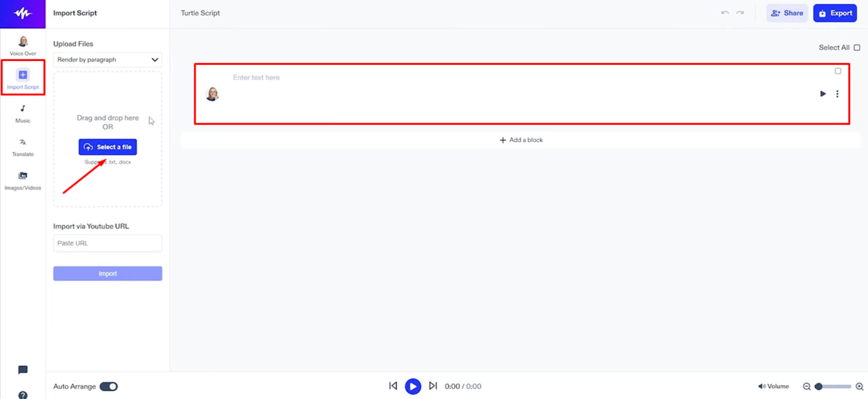Toggle the Auto Arrange switch
This screenshot has height=399, width=868.
109,386
